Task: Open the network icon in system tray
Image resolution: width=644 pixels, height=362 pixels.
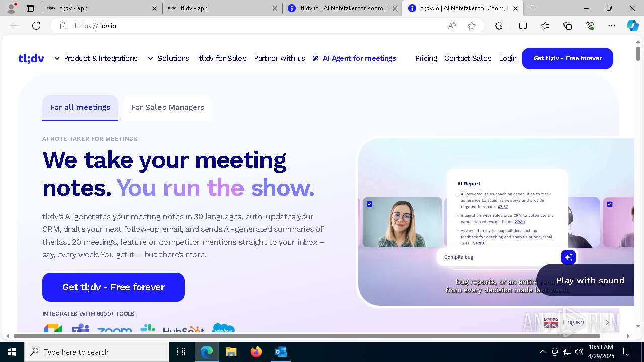Action: pyautogui.click(x=567, y=352)
